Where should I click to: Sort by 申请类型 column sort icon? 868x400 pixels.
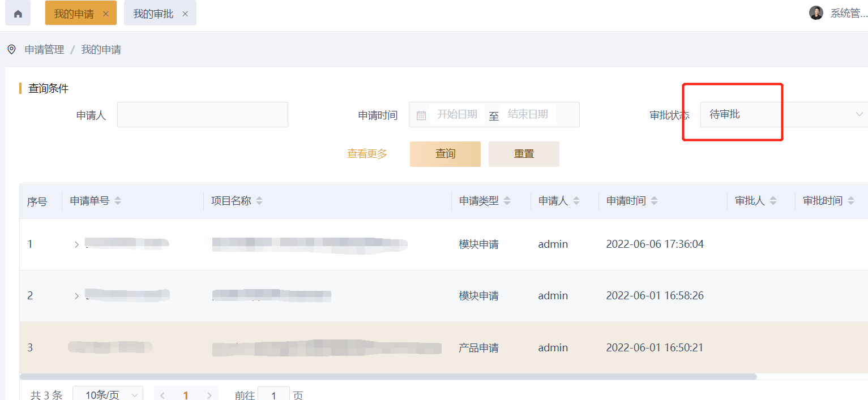507,201
